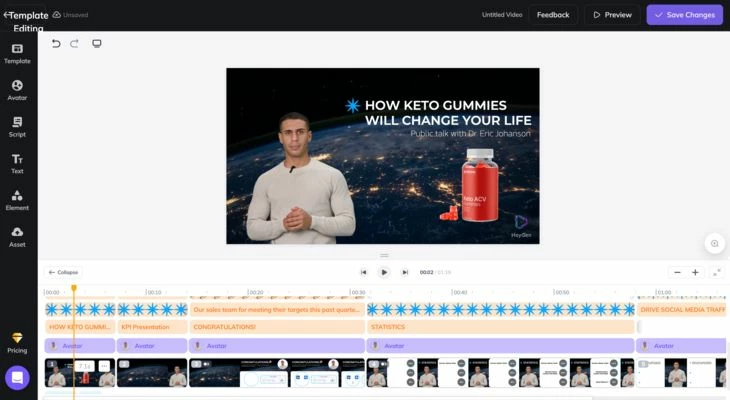
Task: Select the Our sales team text clip
Action: [x=277, y=310]
